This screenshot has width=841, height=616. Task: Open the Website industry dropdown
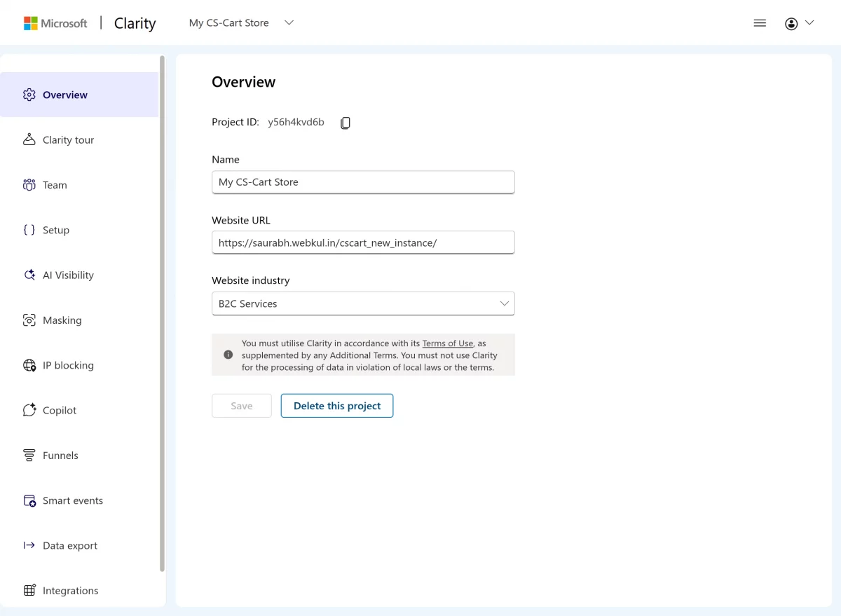pyautogui.click(x=363, y=303)
